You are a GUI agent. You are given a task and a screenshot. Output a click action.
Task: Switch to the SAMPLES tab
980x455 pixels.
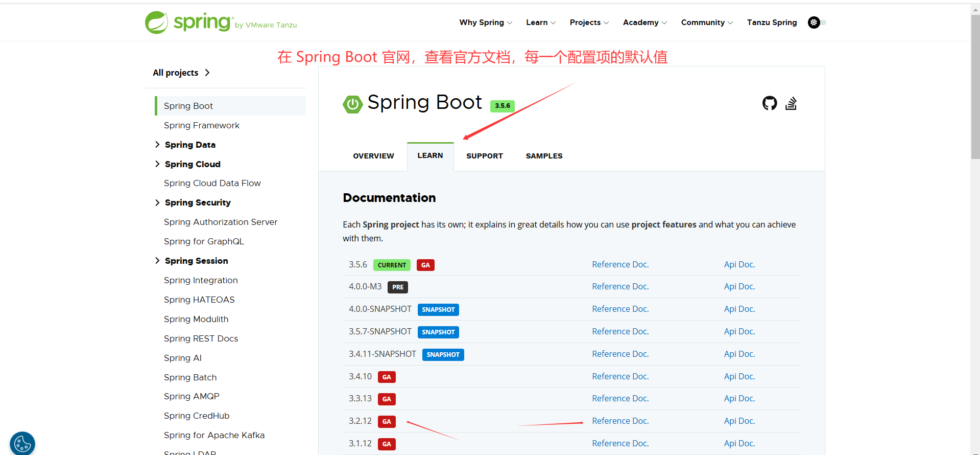pyautogui.click(x=544, y=156)
